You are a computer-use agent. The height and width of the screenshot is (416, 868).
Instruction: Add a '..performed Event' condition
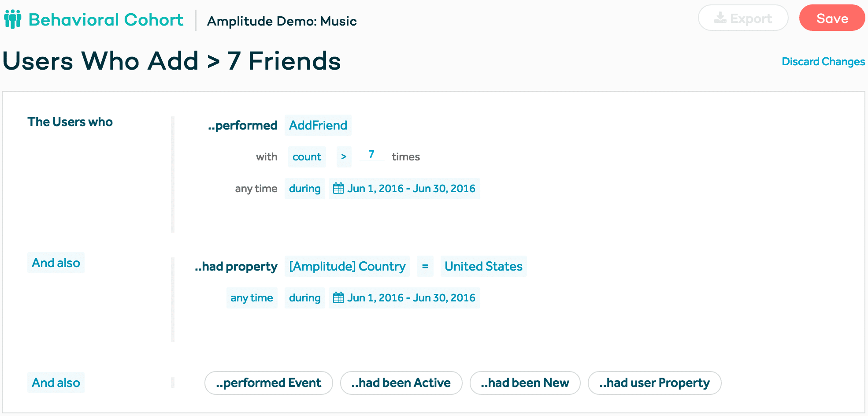click(x=268, y=383)
